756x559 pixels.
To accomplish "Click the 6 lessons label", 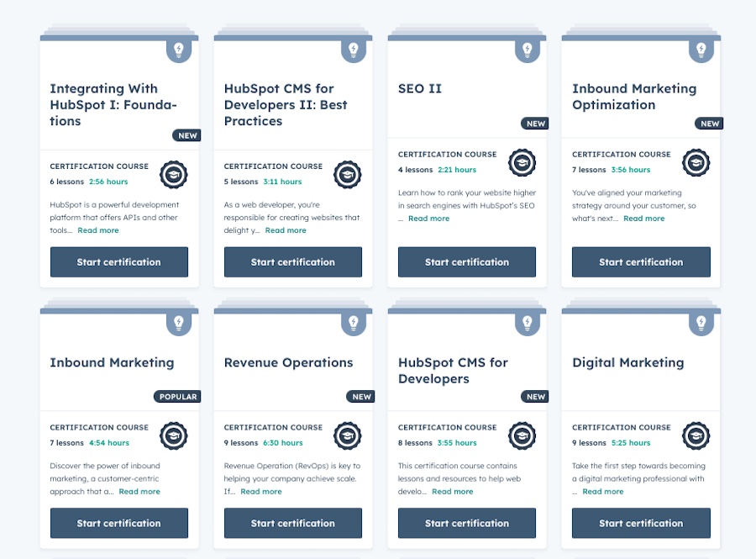I will point(67,182).
